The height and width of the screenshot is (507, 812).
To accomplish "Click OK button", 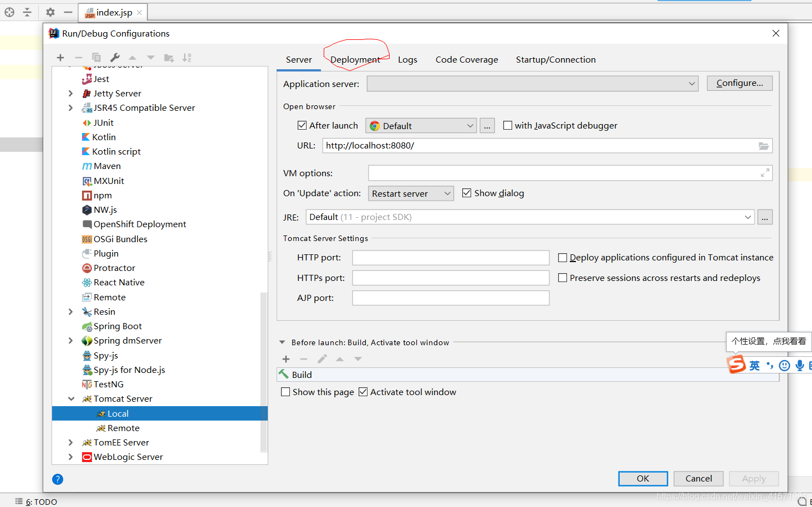I will coord(643,478).
